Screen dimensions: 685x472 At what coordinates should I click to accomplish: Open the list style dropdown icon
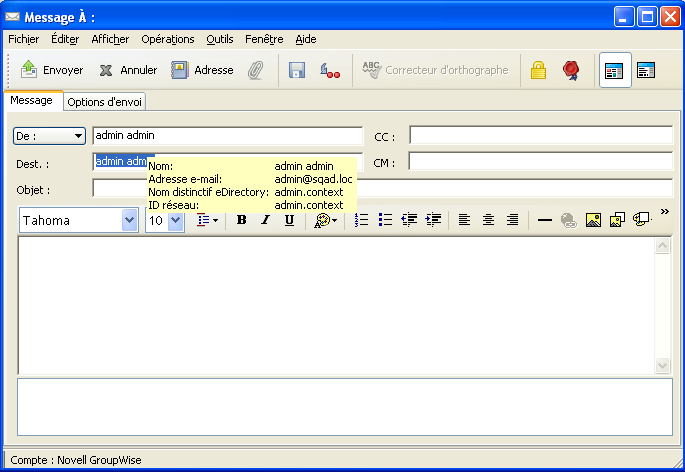coord(208,220)
